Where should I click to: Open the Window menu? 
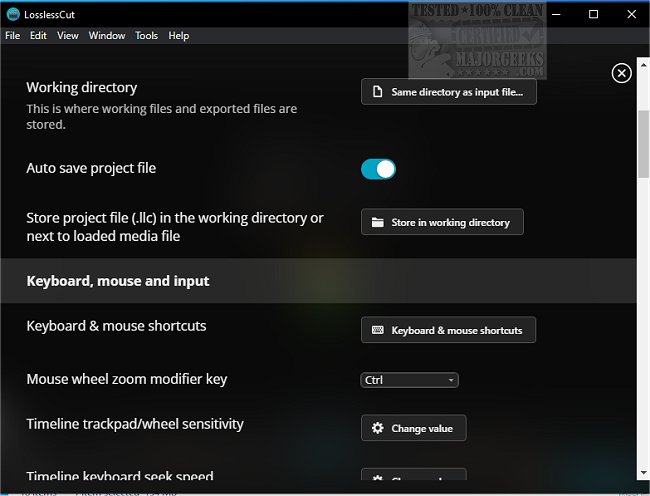point(107,36)
